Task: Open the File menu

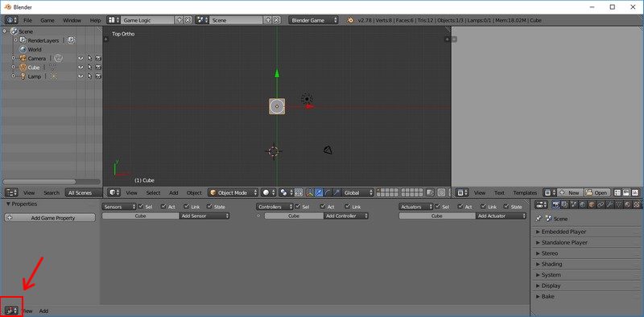Action: click(27, 20)
